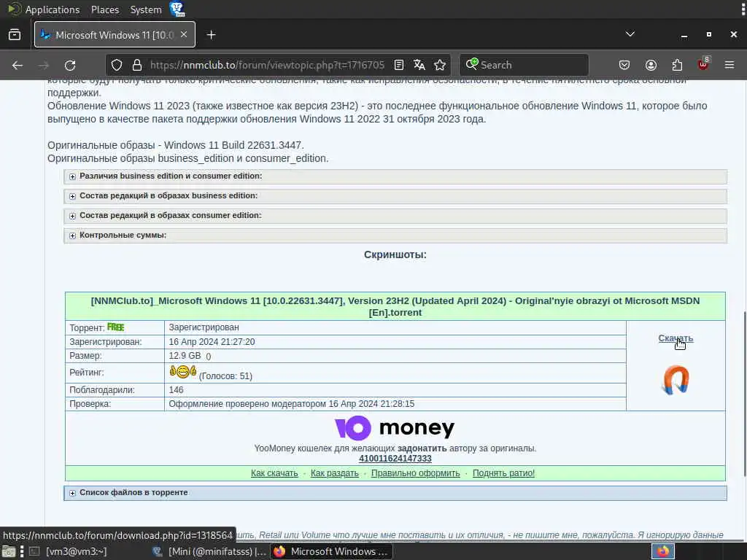Expand Различия business edition и consumer edition
Viewport: 747px width, 560px height.
coord(395,176)
